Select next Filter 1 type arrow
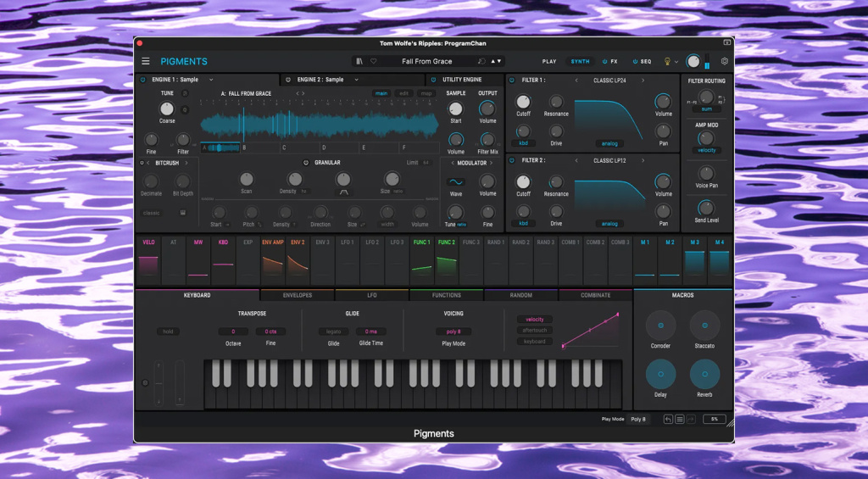 [x=643, y=81]
